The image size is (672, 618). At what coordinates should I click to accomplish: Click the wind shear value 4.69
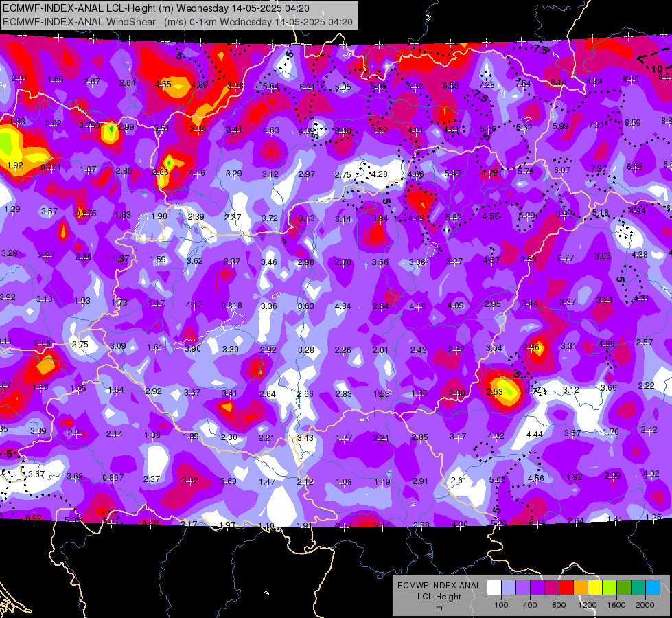pos(200,84)
